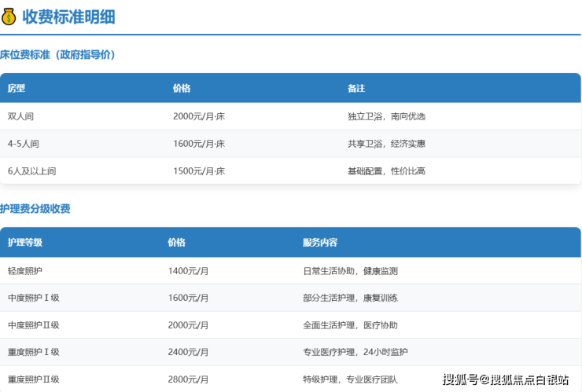Select the 轻度照护 care level row
Viewport: 582px width, 392px height.
pos(25,271)
